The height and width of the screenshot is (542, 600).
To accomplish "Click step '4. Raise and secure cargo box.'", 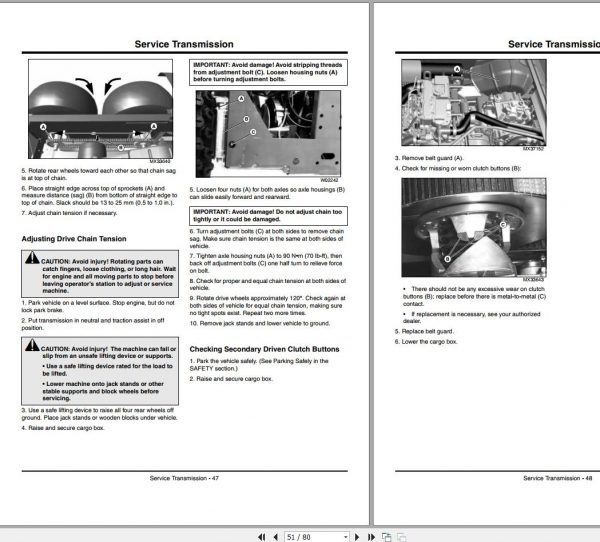I will [63, 428].
